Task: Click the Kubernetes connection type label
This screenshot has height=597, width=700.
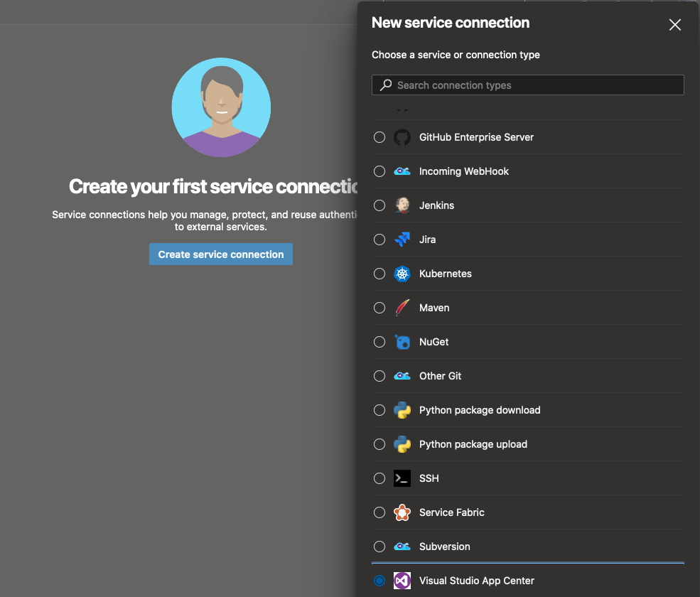Action: pyautogui.click(x=446, y=274)
